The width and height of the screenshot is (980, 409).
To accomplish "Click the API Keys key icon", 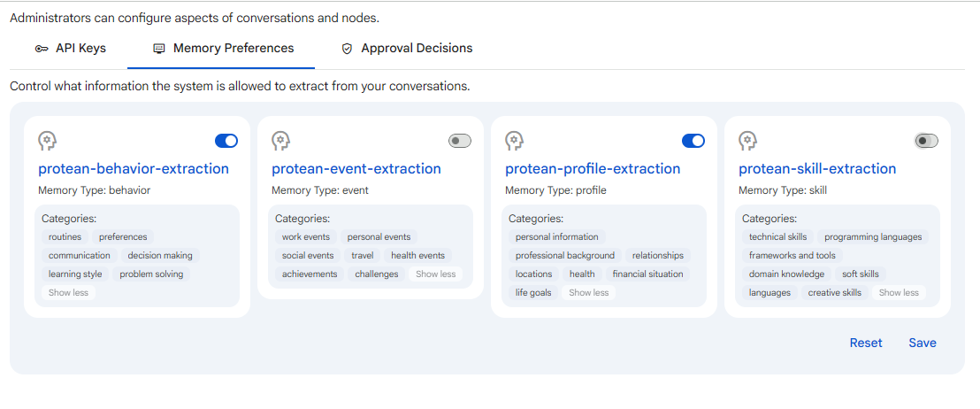I will [42, 49].
